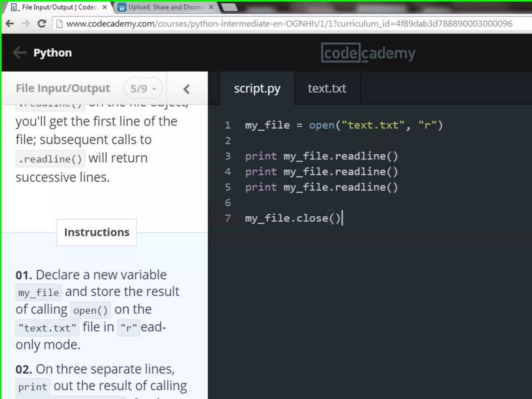
Task: Click "successive lines." in lesson text
Action: (63, 177)
